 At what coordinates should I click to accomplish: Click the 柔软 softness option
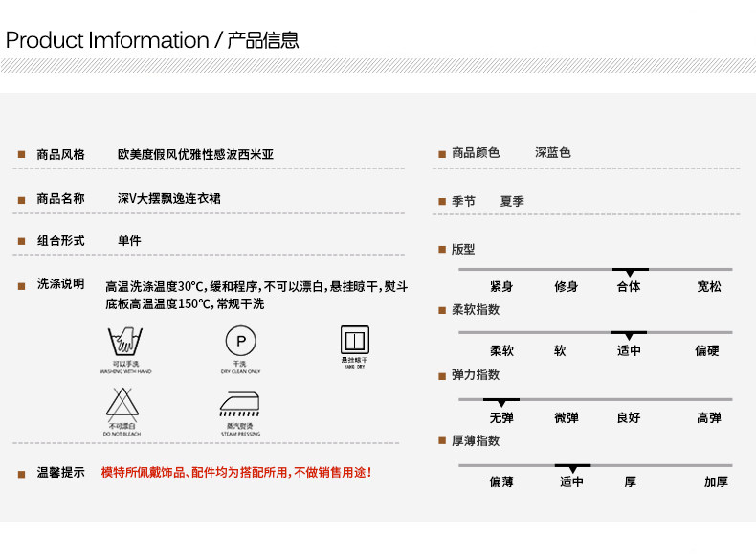click(x=501, y=350)
